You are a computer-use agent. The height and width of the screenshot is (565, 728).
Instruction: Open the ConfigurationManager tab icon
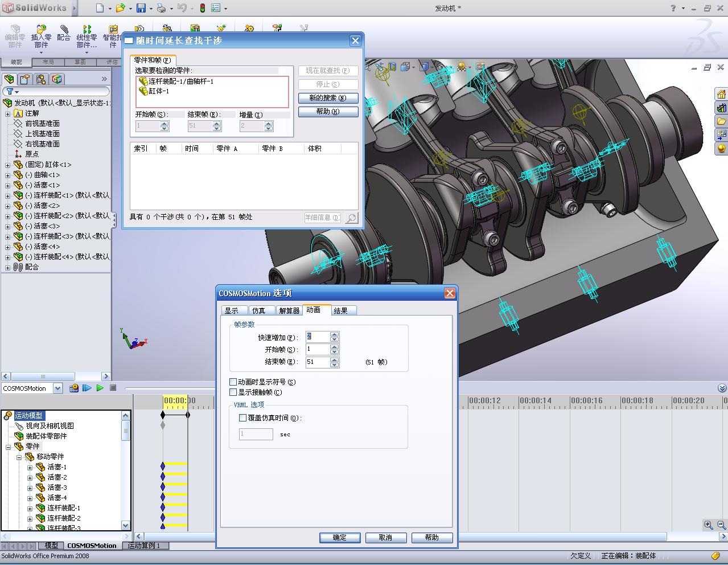click(x=40, y=79)
